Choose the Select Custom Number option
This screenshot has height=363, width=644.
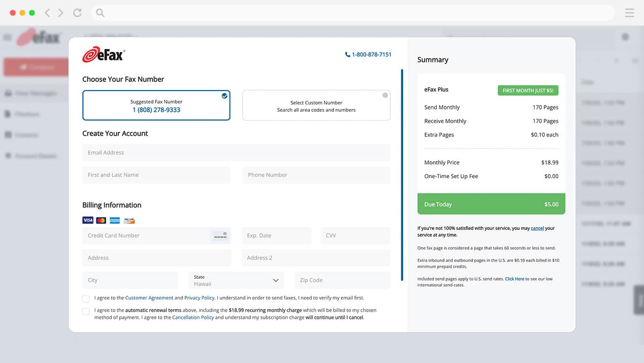(316, 104)
